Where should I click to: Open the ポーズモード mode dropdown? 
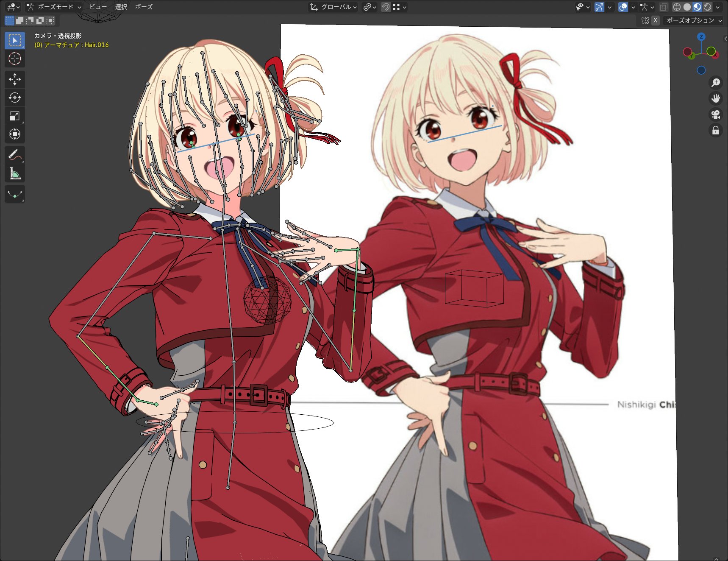[x=53, y=7]
